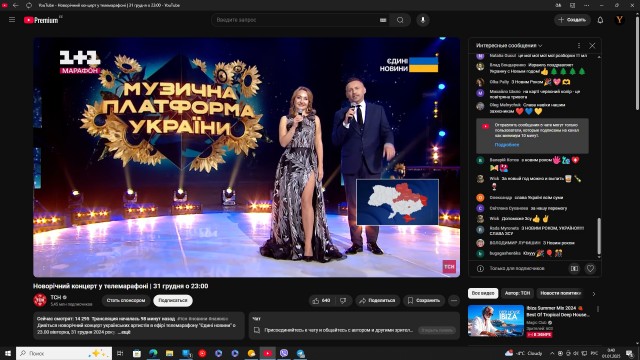
Task: Start voice search with microphone
Action: point(423,20)
